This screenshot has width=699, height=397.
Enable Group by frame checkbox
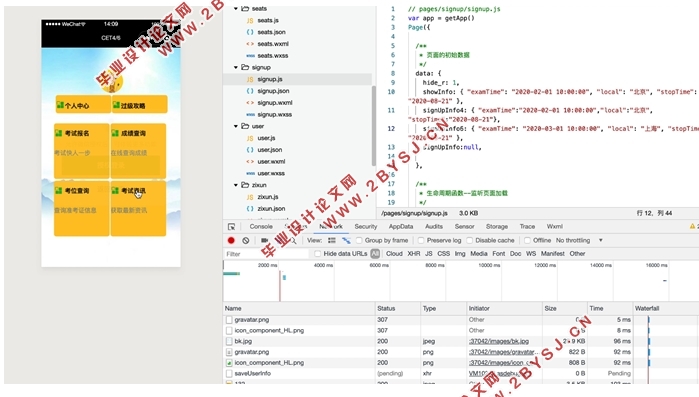coord(359,240)
